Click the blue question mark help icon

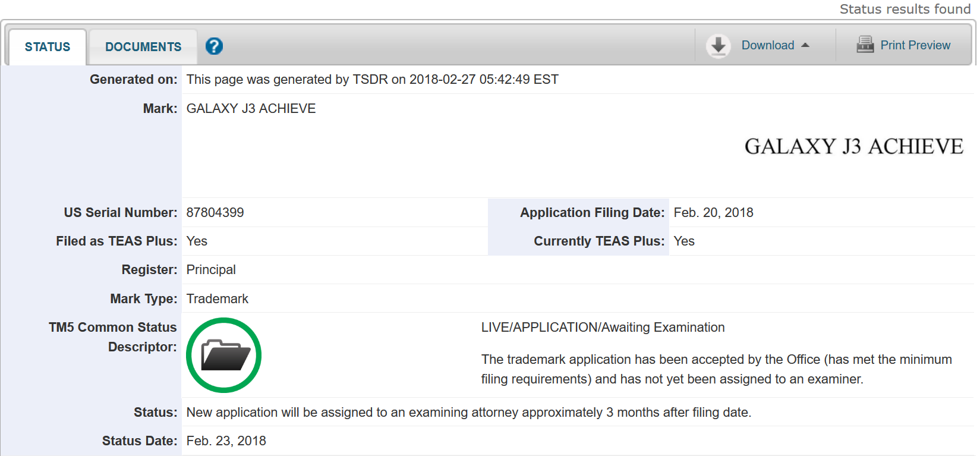[x=214, y=46]
